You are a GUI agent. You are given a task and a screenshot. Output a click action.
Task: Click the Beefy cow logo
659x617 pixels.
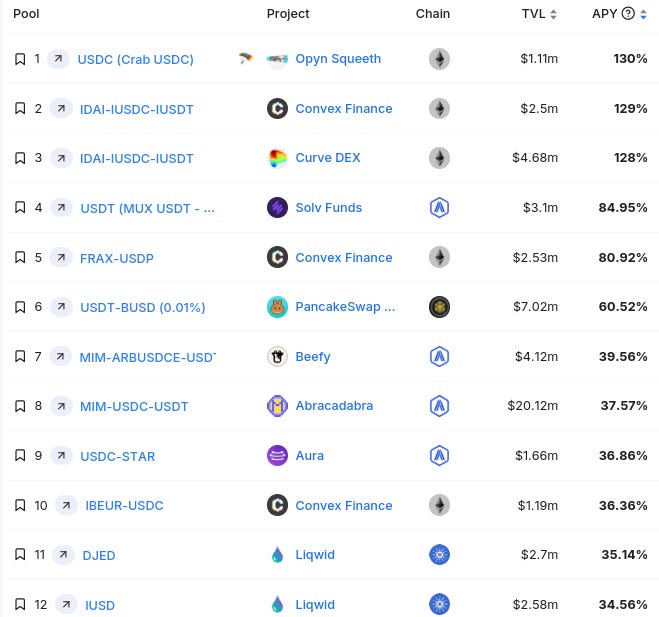[x=277, y=356]
